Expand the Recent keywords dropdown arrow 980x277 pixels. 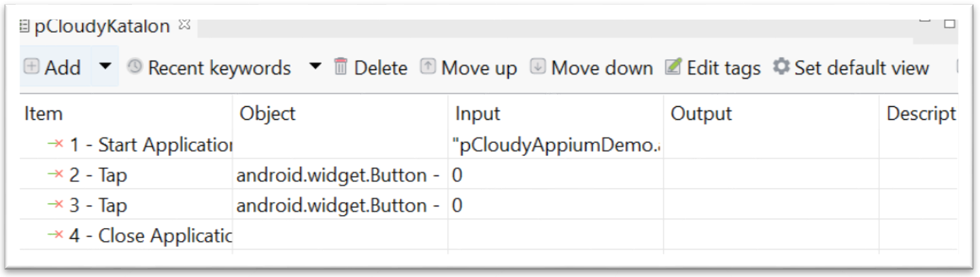[x=314, y=67]
